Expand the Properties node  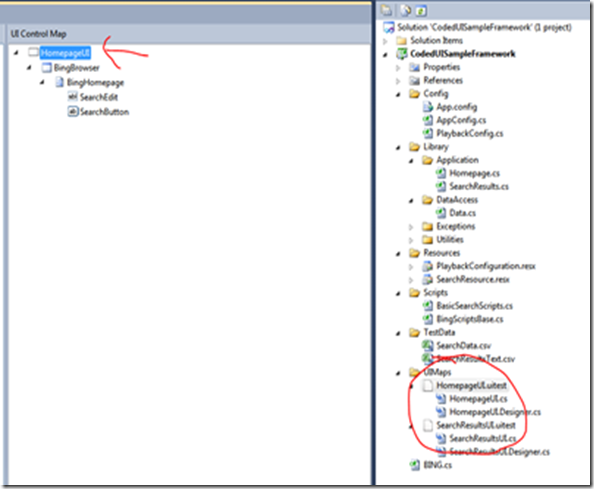tap(398, 68)
